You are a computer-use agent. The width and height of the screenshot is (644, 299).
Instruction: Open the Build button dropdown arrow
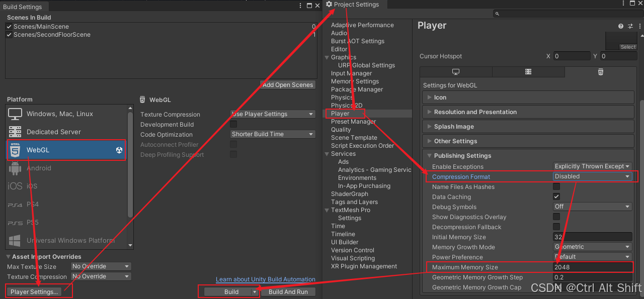[x=255, y=292]
